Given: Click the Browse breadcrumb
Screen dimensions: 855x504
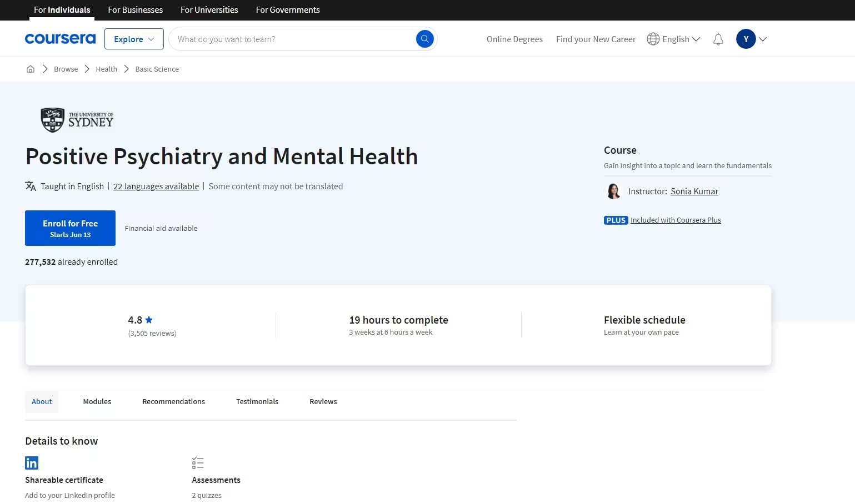Looking at the screenshot, I should 66,69.
